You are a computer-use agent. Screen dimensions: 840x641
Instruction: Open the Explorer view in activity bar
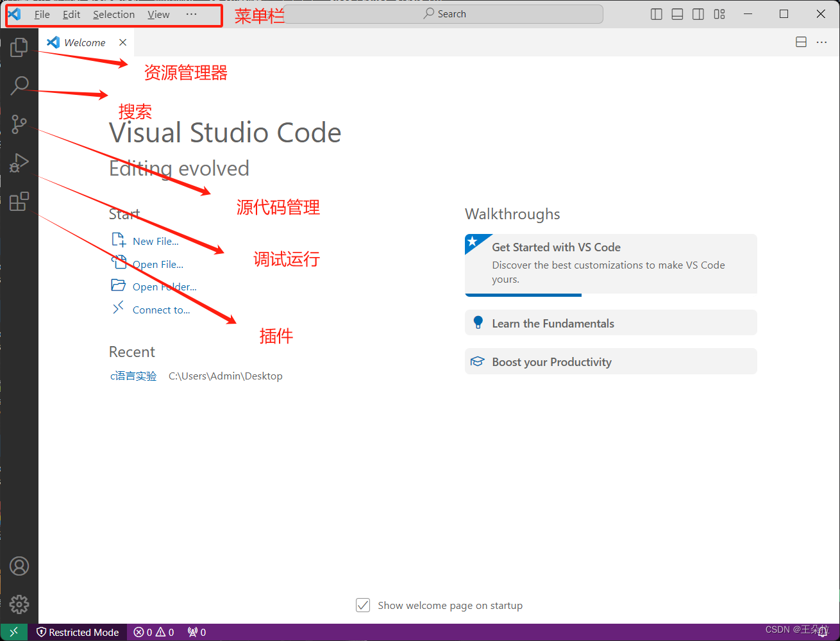19,47
